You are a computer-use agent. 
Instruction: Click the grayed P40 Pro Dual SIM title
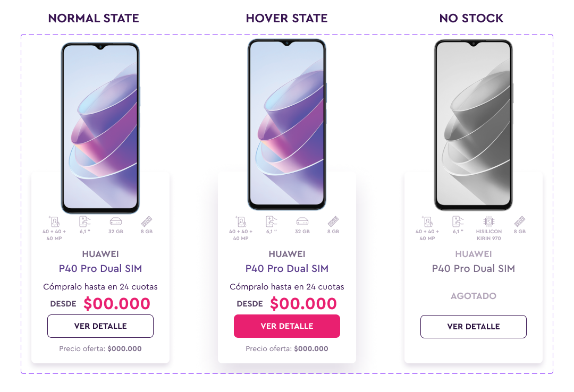474,269
